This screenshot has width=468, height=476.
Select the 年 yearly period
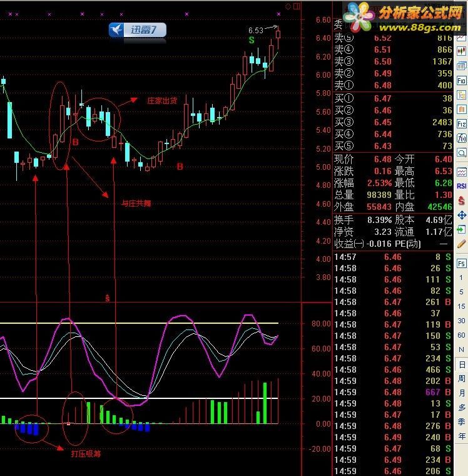pos(462,437)
